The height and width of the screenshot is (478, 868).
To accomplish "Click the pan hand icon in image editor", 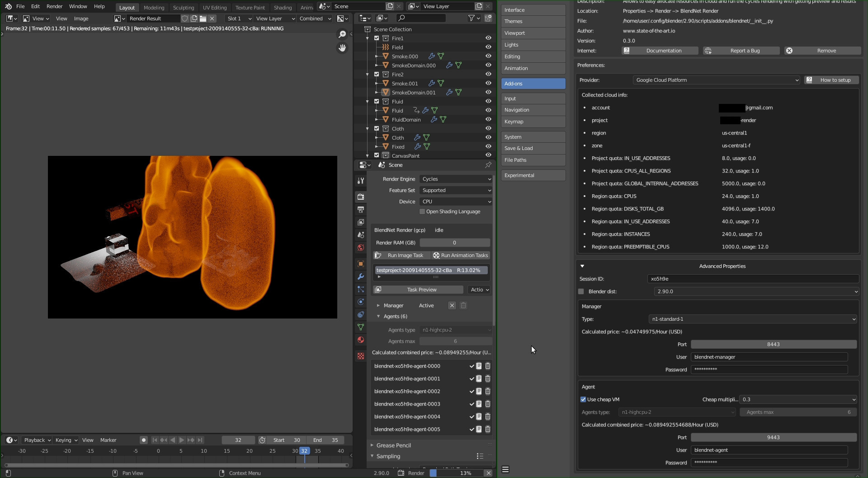I will pos(342,48).
